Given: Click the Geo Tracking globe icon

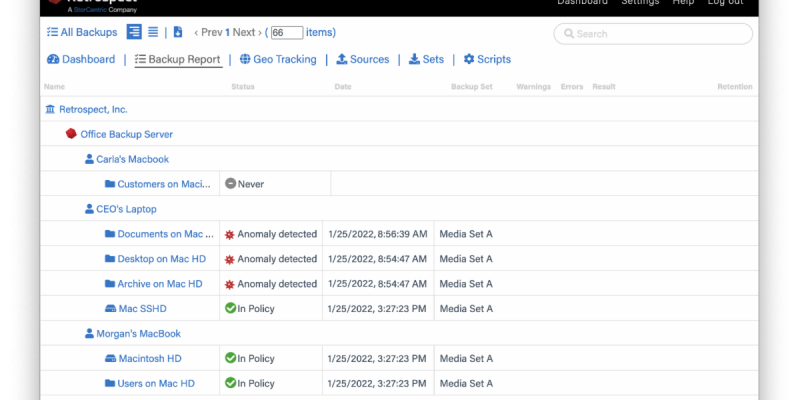Looking at the screenshot, I should tap(245, 59).
